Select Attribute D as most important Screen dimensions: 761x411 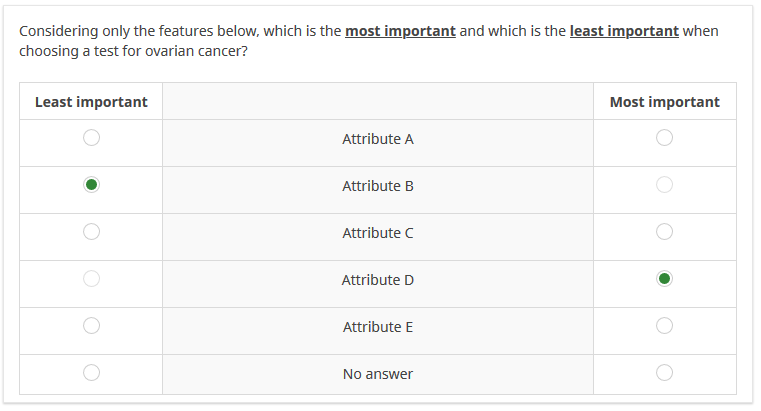pos(664,279)
